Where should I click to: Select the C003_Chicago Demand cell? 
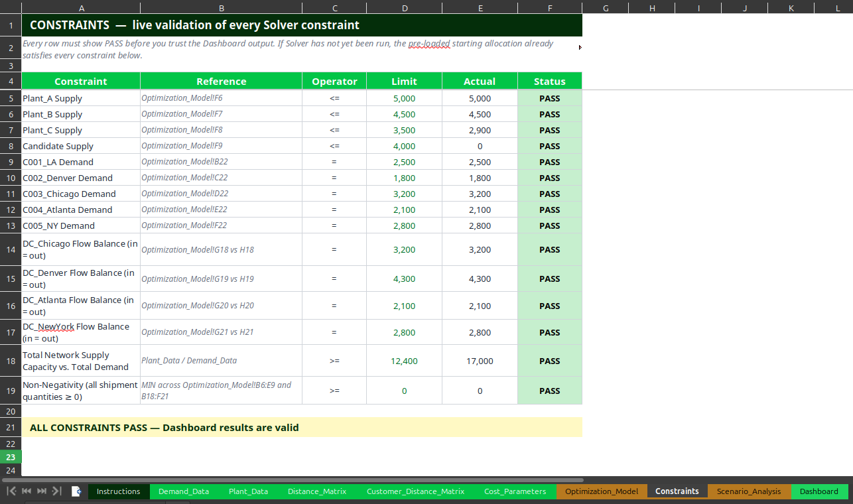coord(81,194)
